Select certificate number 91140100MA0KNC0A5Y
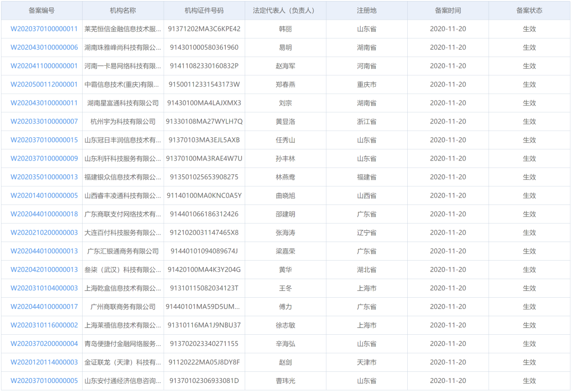The image size is (572, 392). coord(204,195)
